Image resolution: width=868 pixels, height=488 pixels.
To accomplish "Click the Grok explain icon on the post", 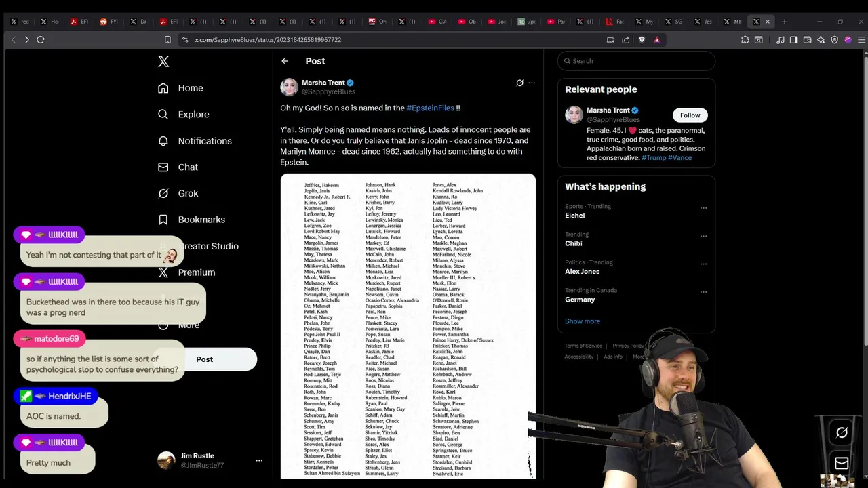I will pyautogui.click(x=519, y=83).
